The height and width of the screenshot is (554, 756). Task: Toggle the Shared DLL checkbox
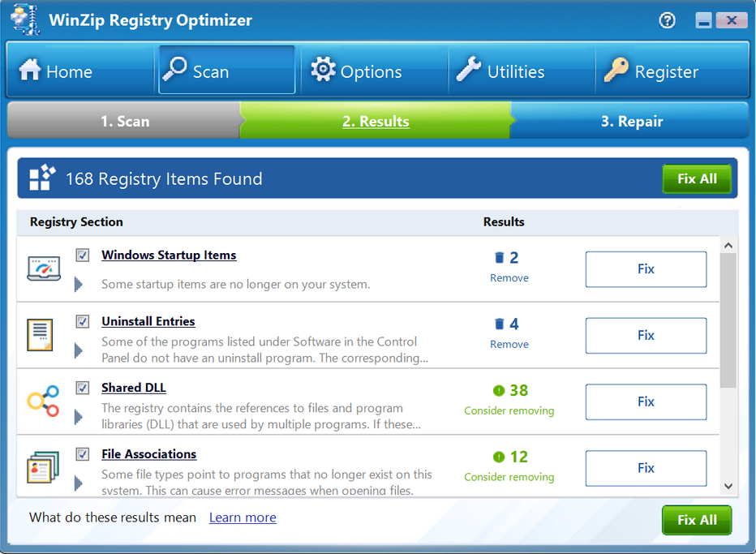click(83, 388)
